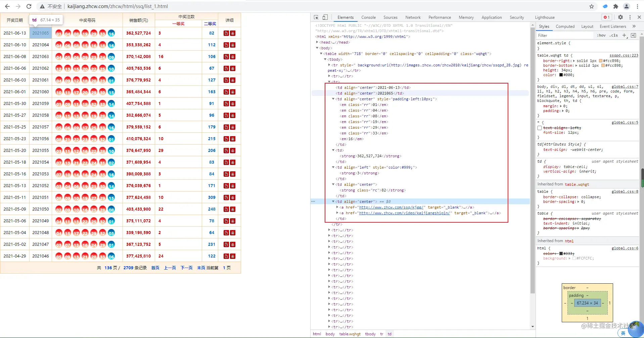Viewport: 644px width, 338px height.
Task: Open details icon for draw 2021060
Action: [x=226, y=92]
